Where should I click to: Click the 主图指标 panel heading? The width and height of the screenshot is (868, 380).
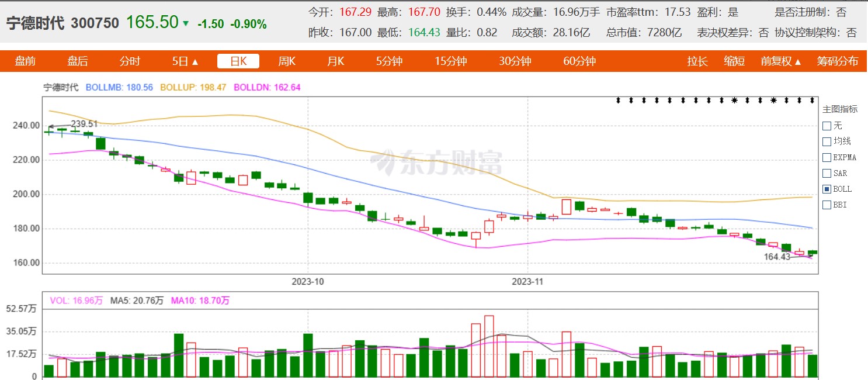coord(840,109)
